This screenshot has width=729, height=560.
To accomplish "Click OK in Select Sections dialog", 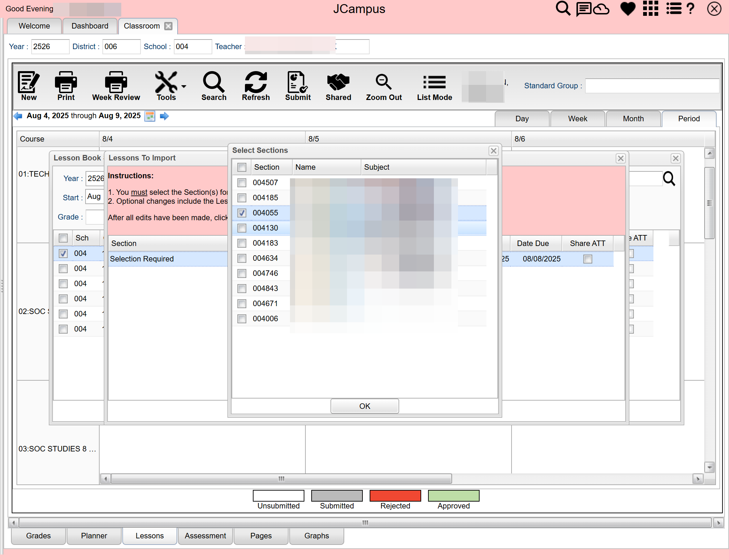I will 364,406.
